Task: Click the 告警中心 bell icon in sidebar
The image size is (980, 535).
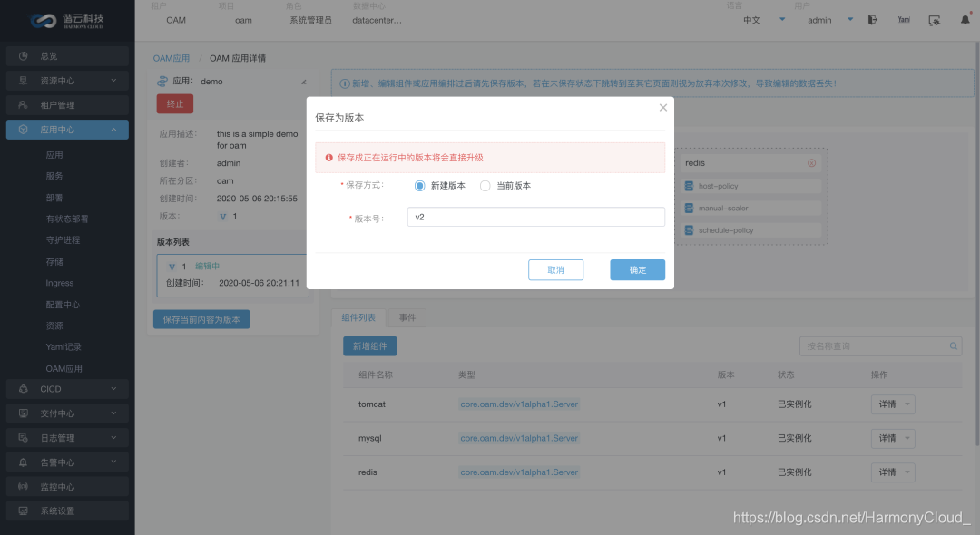Action: [x=23, y=462]
